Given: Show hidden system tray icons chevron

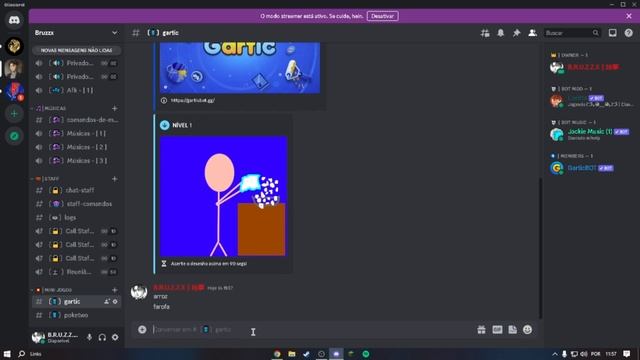Looking at the screenshot, I should [x=555, y=354].
